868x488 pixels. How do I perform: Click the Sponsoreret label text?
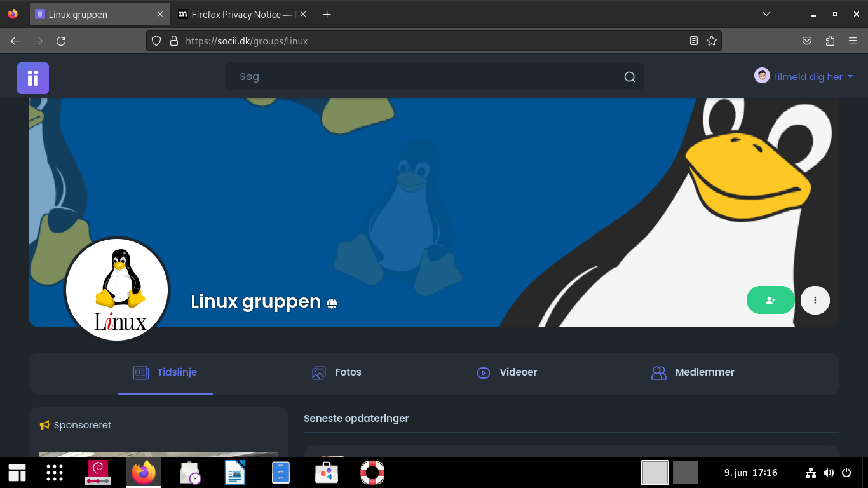pyautogui.click(x=83, y=425)
